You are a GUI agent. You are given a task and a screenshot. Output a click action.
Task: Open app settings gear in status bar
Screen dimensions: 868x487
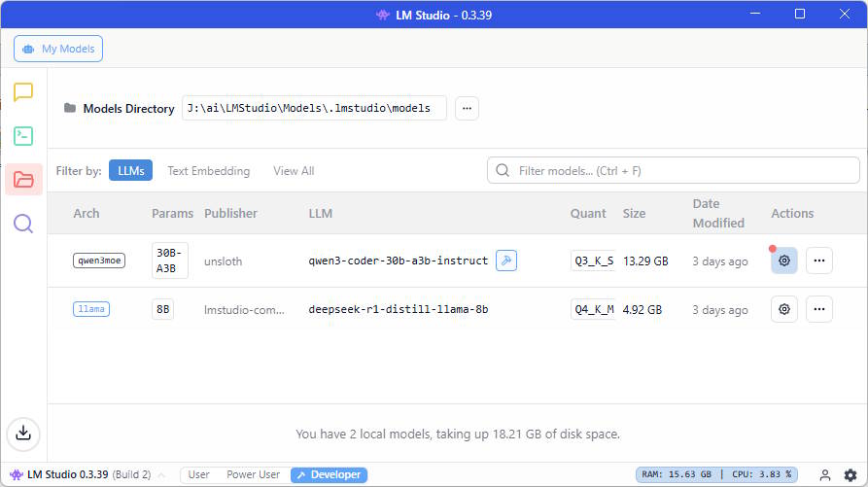pyautogui.click(x=851, y=475)
